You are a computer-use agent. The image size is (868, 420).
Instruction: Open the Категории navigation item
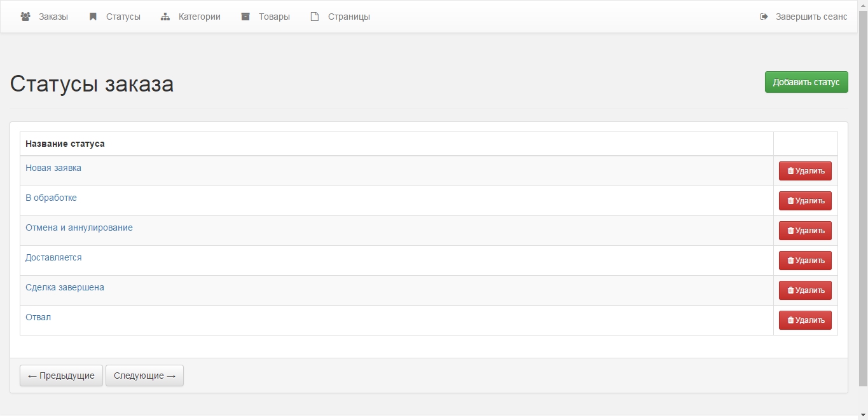point(199,17)
